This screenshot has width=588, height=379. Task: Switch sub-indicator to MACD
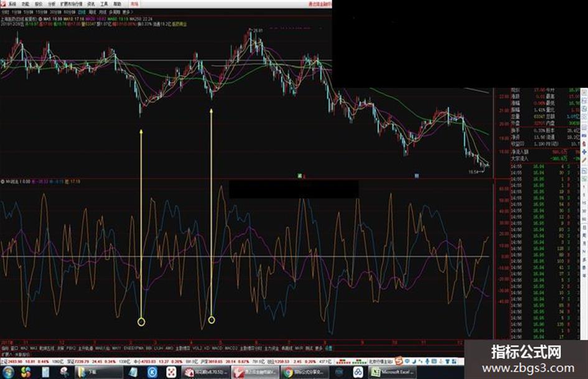[x=217, y=349]
